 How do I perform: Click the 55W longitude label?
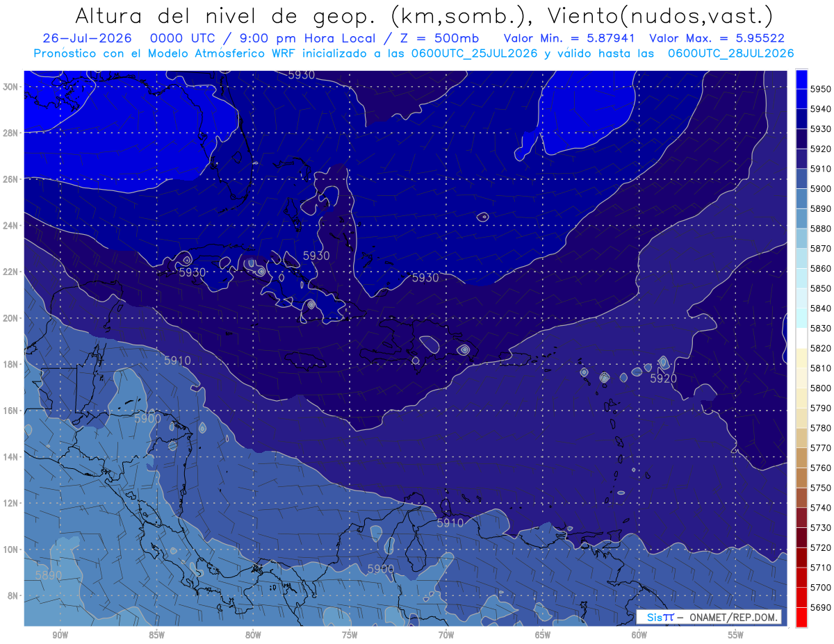tap(736, 635)
